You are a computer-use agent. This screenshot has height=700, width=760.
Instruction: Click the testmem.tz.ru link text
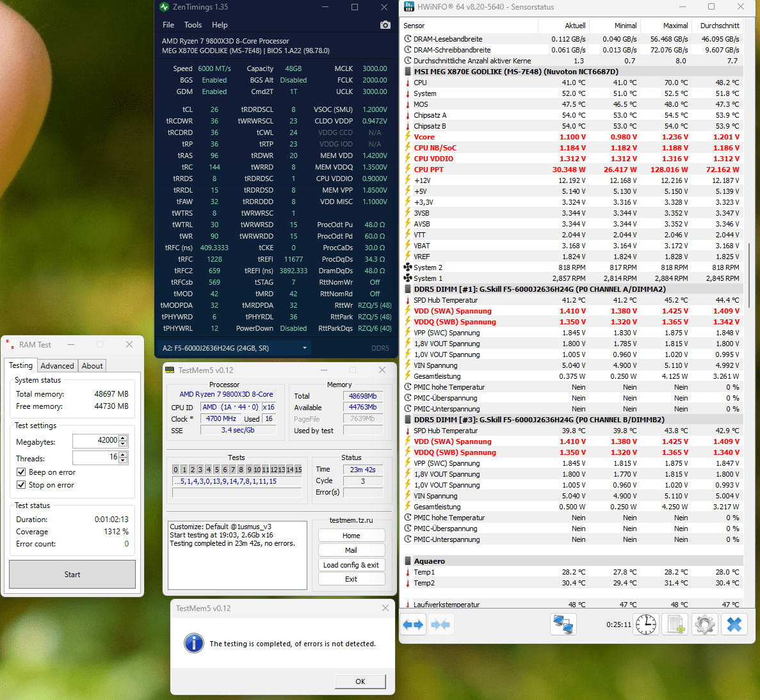click(351, 520)
